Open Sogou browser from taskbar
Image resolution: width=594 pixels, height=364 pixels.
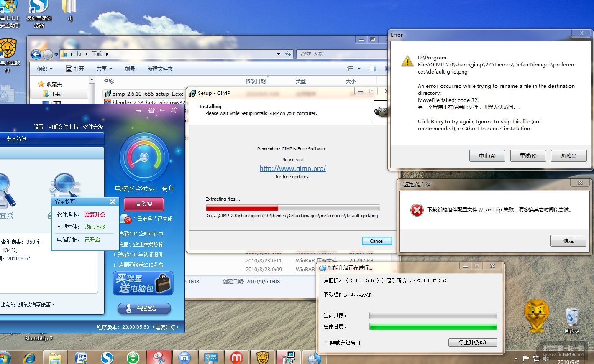tap(107, 358)
